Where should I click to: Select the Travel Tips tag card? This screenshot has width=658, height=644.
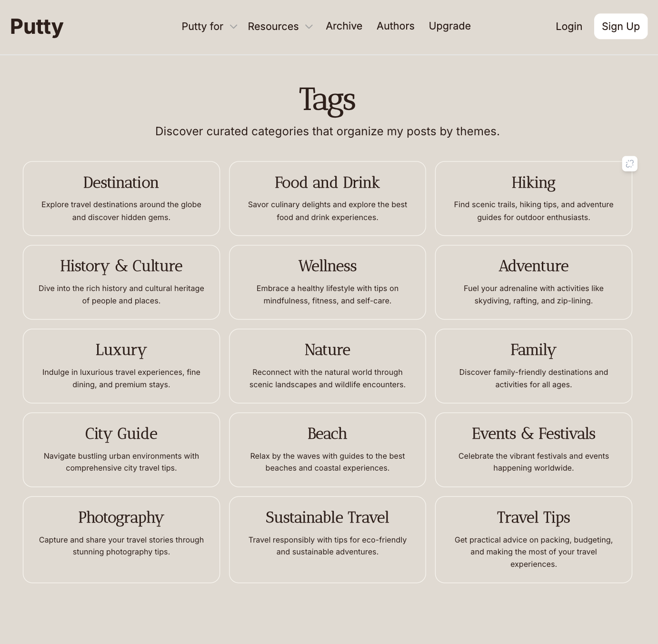tap(533, 539)
